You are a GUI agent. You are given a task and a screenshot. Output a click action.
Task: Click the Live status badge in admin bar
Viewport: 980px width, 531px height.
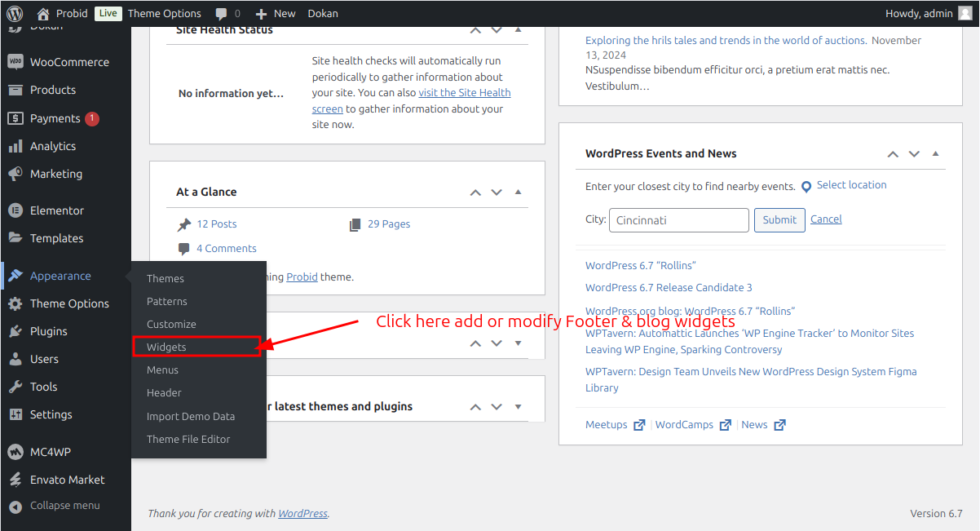click(108, 13)
